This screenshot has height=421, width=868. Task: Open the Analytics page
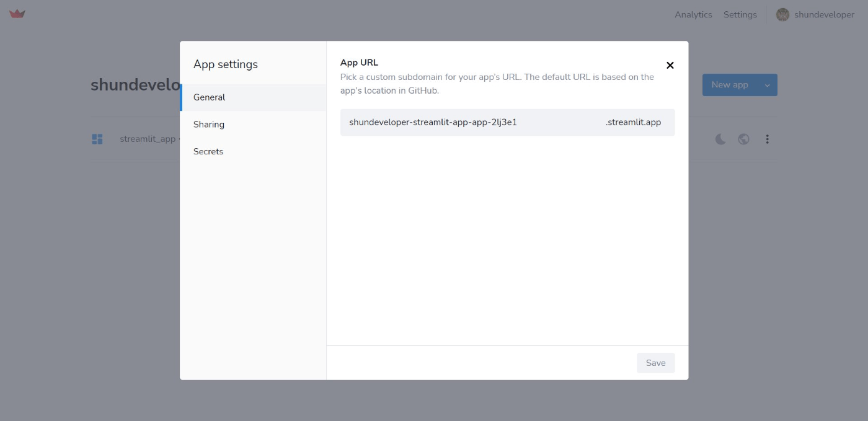pyautogui.click(x=693, y=15)
